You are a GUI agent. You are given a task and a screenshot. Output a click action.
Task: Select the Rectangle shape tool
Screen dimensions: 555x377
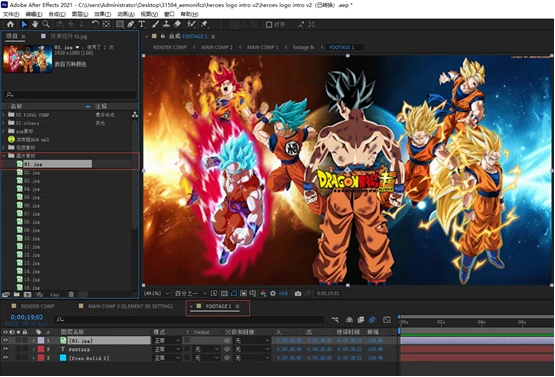pyautogui.click(x=120, y=24)
